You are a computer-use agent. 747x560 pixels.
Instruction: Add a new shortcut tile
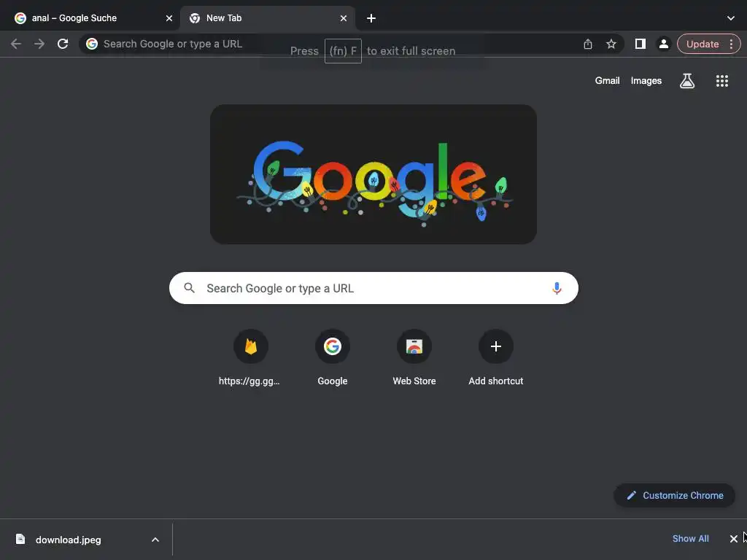tap(496, 357)
